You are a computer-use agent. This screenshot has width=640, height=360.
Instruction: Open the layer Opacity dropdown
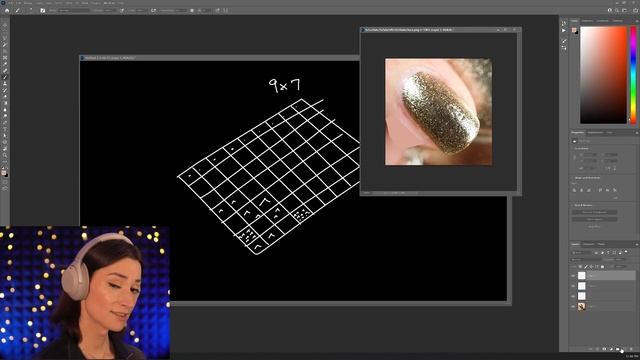coord(621,260)
